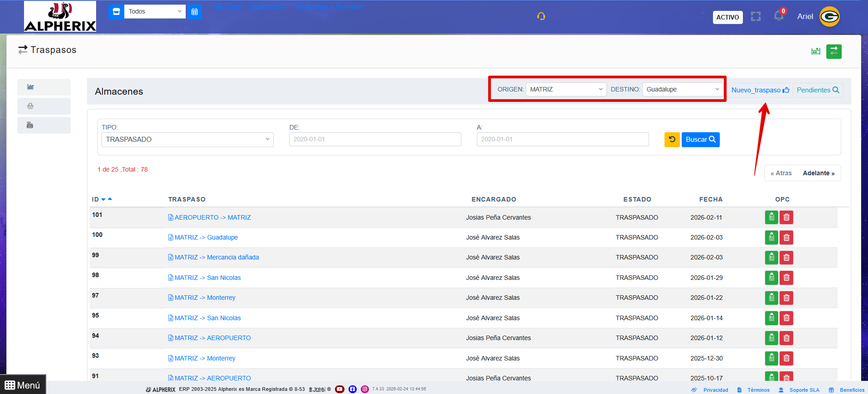Click the yellow reset filter button
The height and width of the screenshot is (394, 868).
[672, 139]
